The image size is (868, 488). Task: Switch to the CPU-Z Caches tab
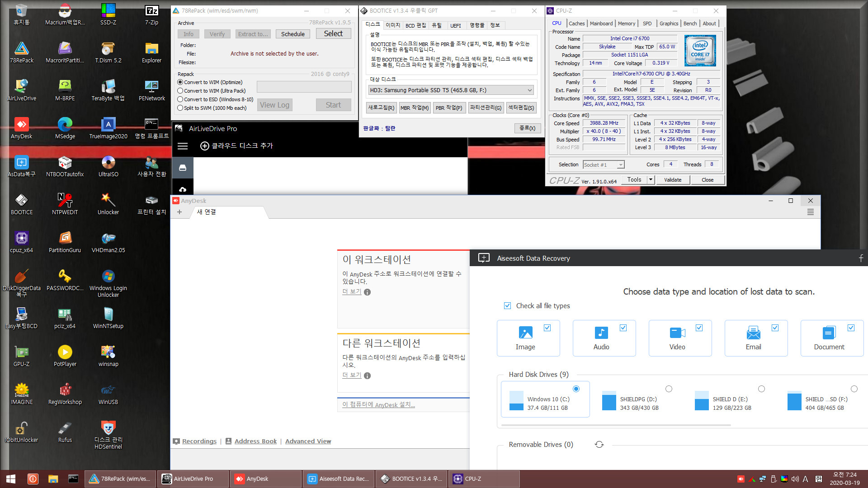tap(576, 23)
